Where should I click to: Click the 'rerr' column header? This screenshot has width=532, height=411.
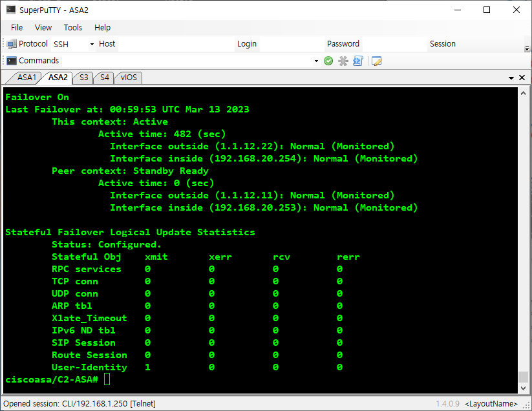click(348, 257)
